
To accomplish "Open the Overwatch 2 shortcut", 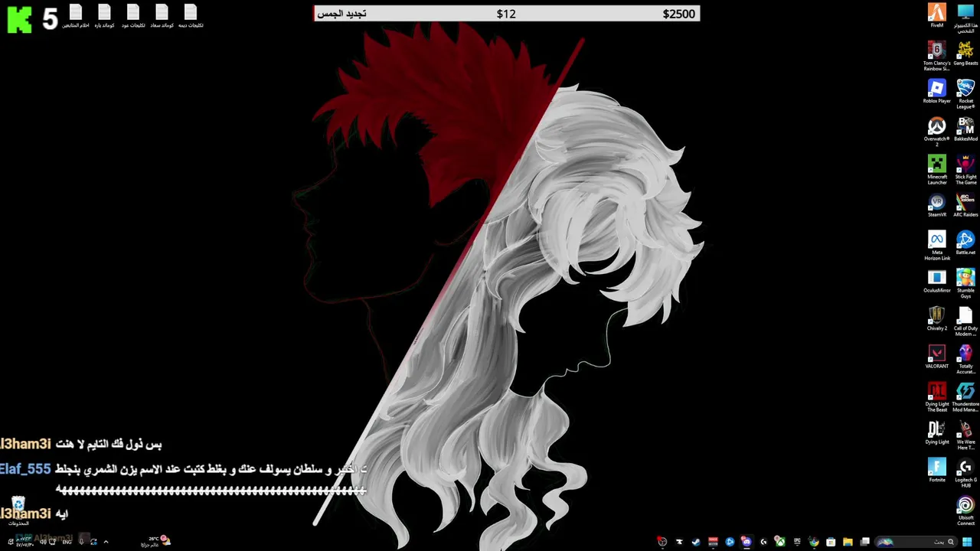I will coord(937,132).
